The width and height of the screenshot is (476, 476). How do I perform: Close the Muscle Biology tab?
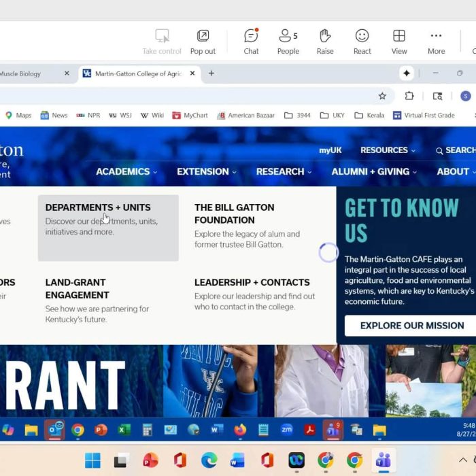tap(67, 73)
